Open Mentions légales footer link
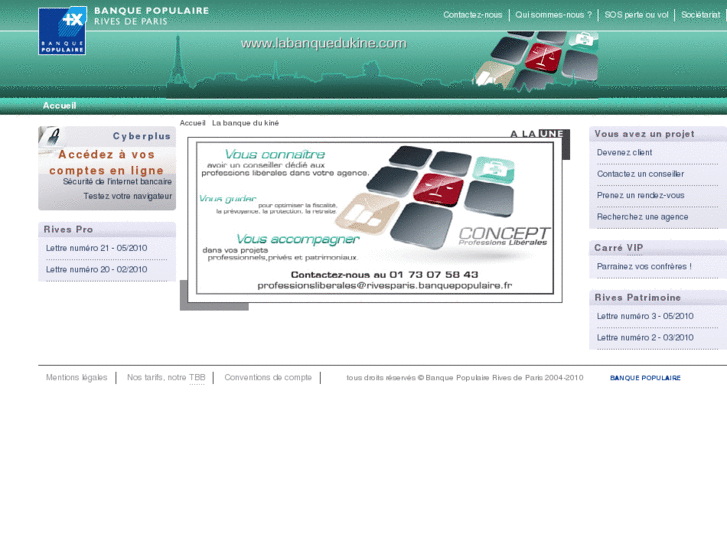Viewport: 727px width, 545px height. point(77,378)
